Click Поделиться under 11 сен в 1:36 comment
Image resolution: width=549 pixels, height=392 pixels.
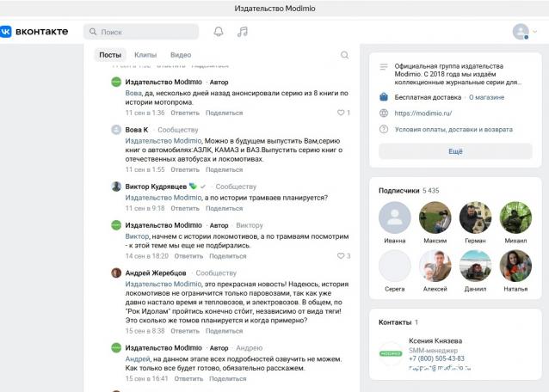coord(224,113)
